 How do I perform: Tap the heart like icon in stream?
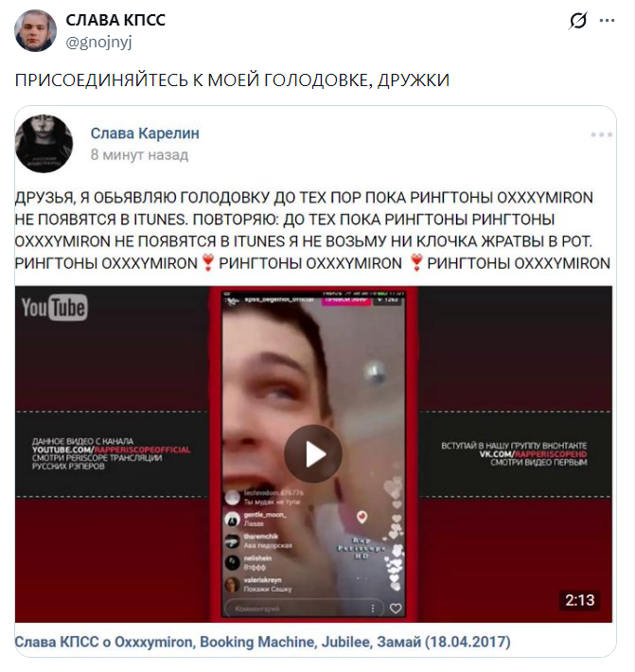click(396, 609)
